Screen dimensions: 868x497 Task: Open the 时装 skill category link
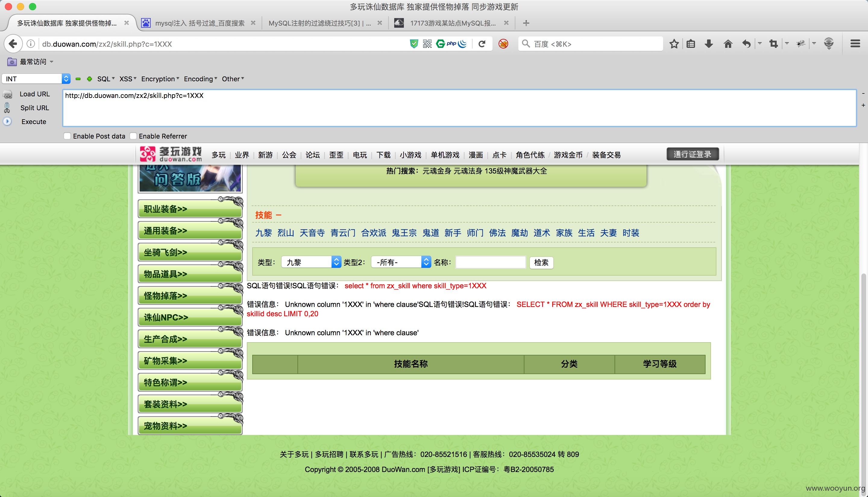click(x=631, y=233)
